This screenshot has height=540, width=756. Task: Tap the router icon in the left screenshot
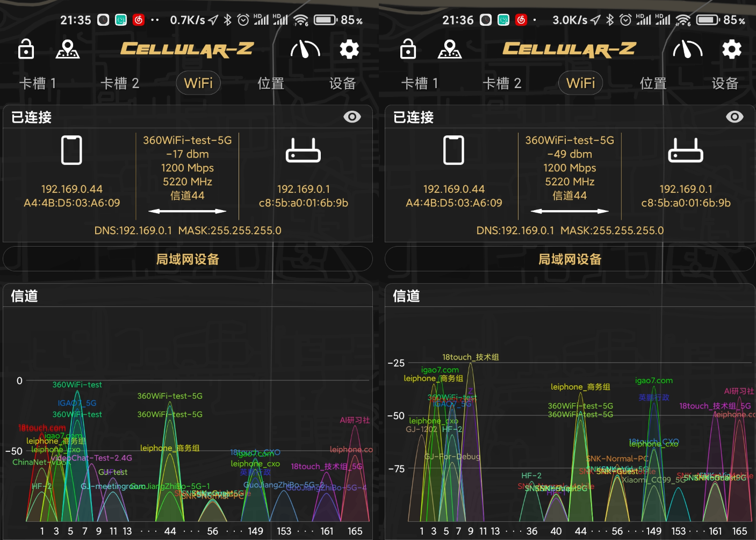[304, 150]
